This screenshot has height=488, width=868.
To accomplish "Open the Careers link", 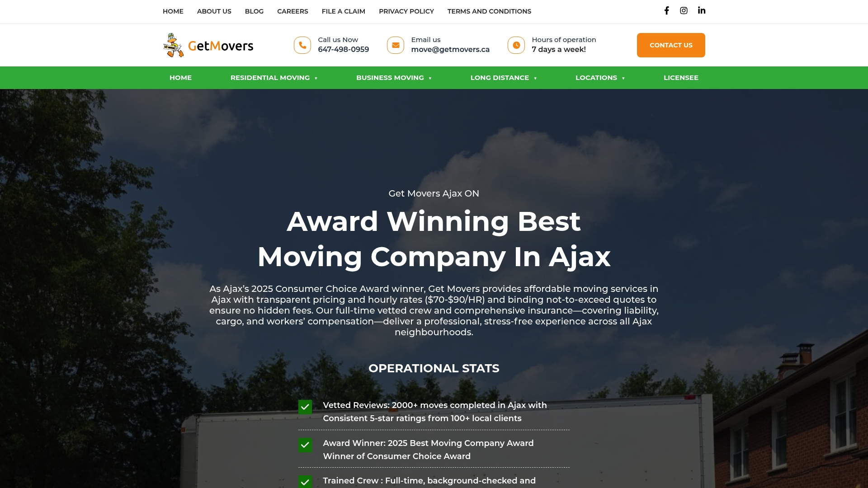I will coord(292,11).
